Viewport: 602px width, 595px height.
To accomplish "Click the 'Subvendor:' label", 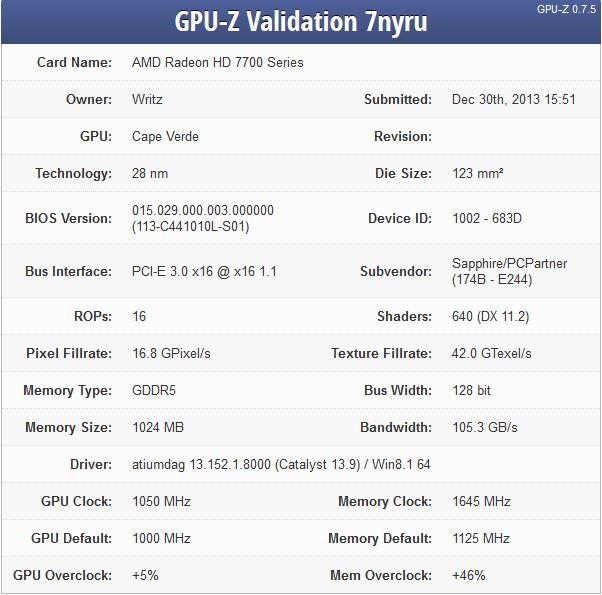I will point(396,271).
